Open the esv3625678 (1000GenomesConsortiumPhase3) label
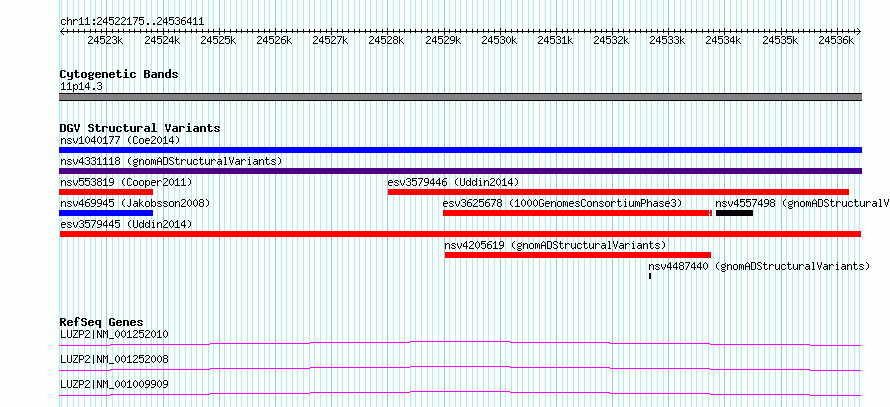 click(x=562, y=203)
